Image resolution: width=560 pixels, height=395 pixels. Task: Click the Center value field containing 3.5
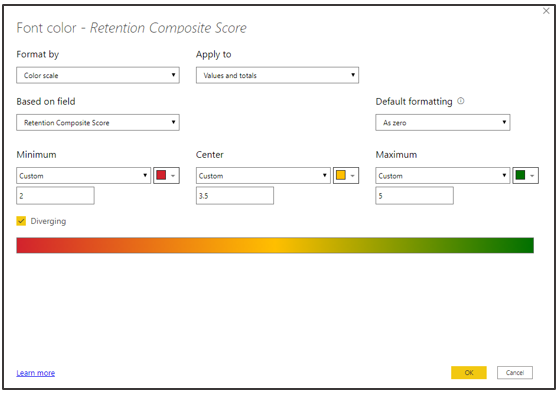(x=235, y=196)
